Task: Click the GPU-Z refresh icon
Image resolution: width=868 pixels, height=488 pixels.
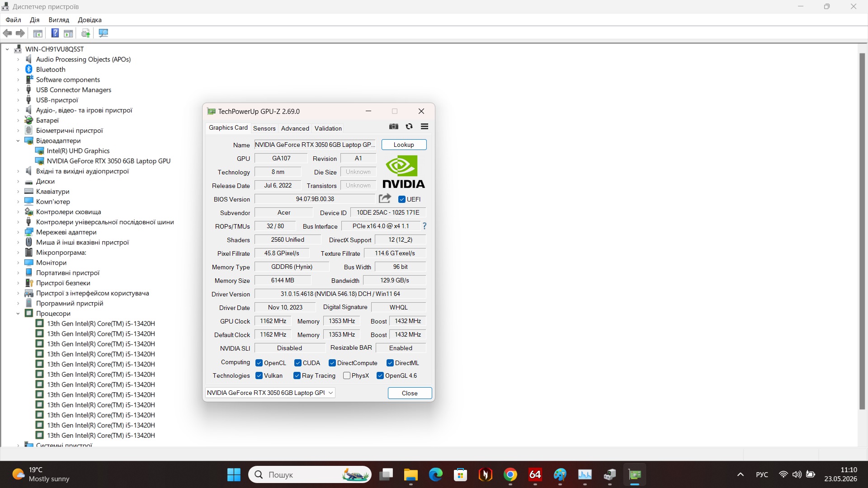Action: [409, 127]
